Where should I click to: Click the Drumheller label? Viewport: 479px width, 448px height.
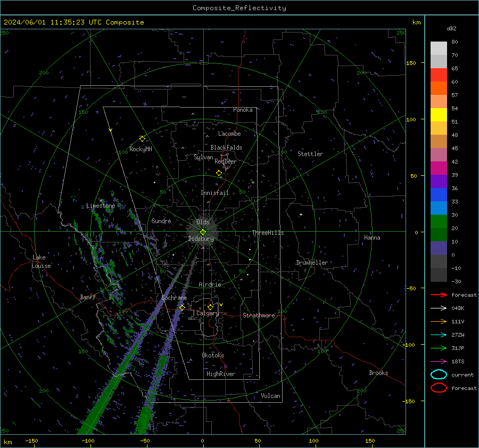click(x=312, y=263)
